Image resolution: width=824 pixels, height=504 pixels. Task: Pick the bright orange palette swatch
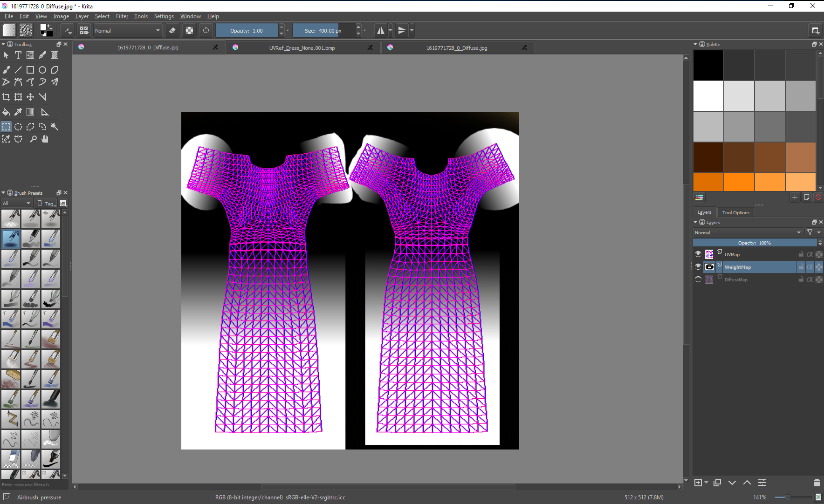coord(739,182)
